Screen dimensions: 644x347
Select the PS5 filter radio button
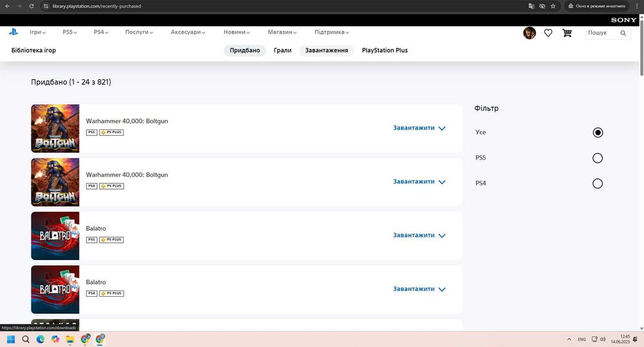coord(598,158)
